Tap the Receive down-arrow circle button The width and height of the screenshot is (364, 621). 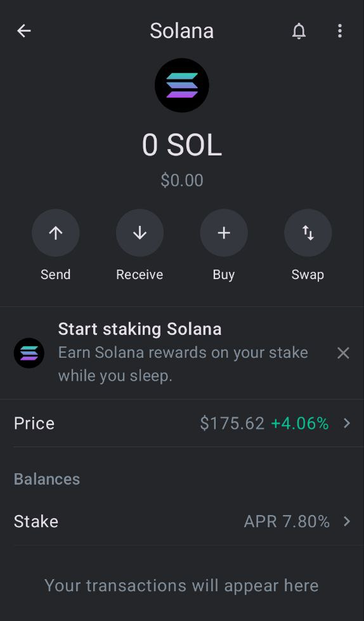140,233
